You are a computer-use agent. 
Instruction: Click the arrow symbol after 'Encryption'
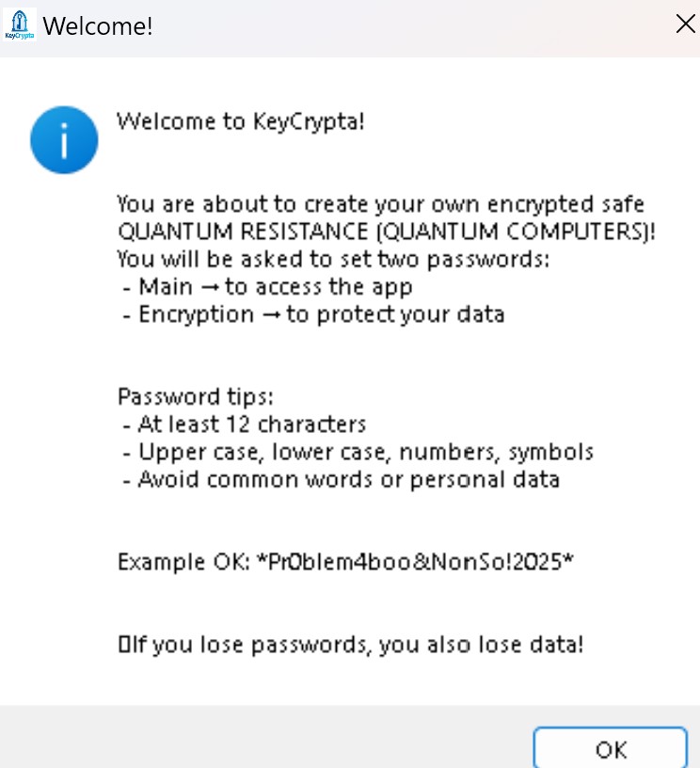point(274,313)
